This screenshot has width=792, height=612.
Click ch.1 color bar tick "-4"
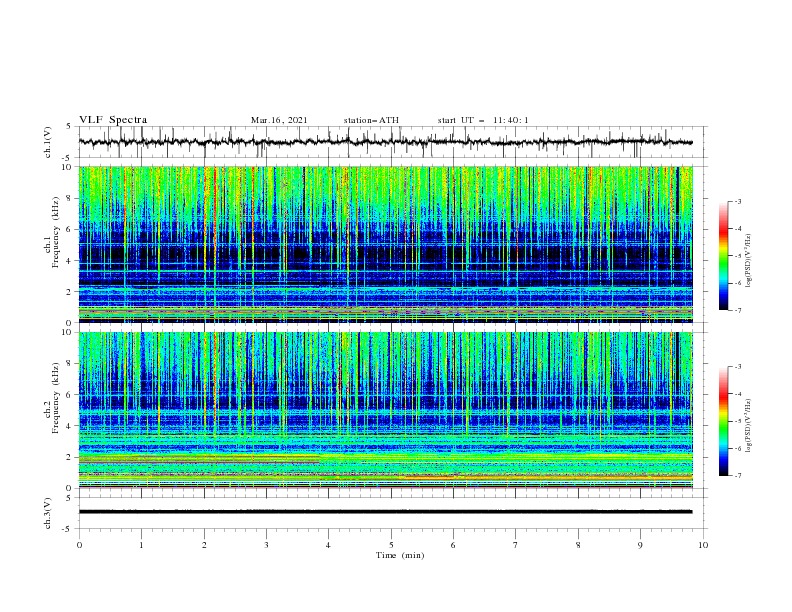(x=738, y=229)
